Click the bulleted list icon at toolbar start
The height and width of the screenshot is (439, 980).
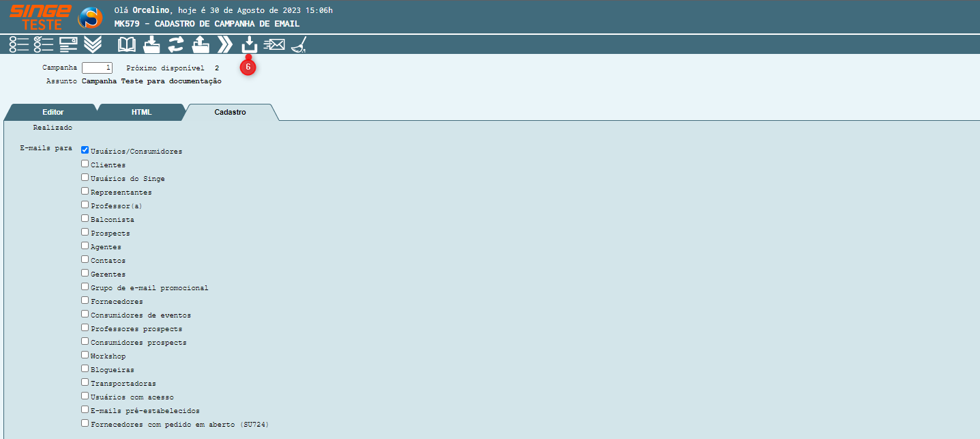click(19, 45)
